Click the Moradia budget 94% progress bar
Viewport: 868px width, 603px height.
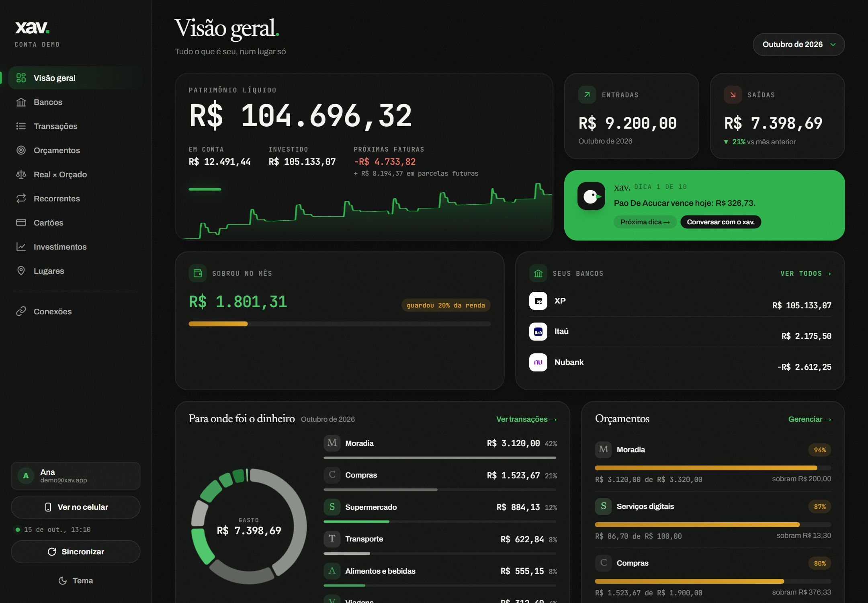(x=713, y=468)
